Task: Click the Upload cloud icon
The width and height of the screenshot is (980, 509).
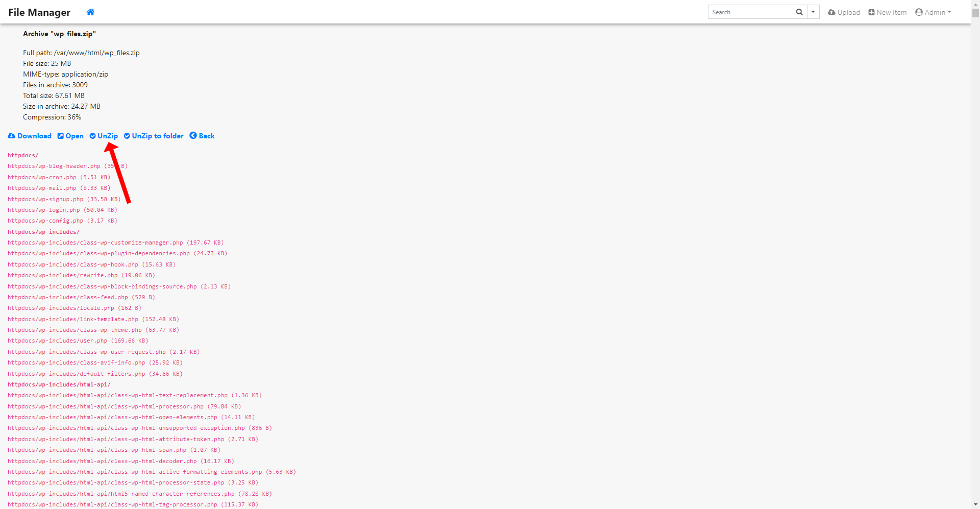Action: pyautogui.click(x=831, y=12)
